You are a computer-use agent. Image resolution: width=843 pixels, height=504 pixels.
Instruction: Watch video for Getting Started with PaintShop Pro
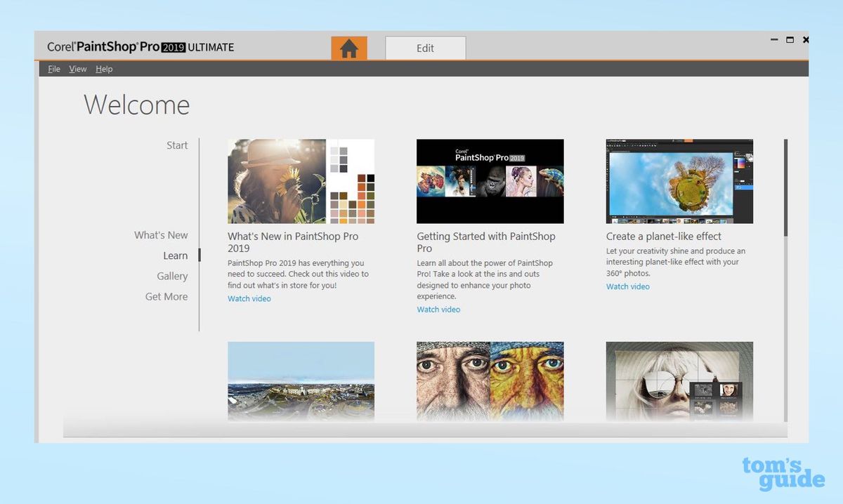click(x=438, y=310)
